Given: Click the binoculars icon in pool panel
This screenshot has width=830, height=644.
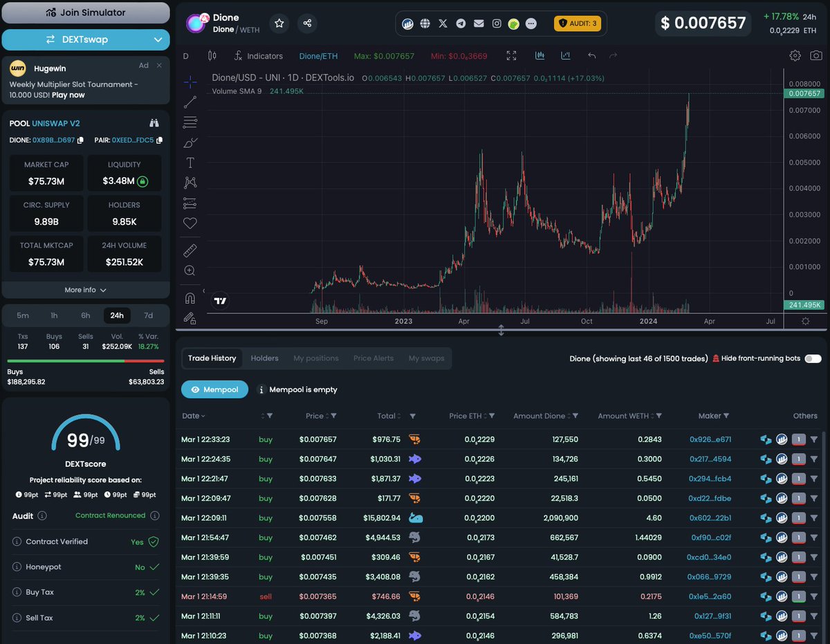Looking at the screenshot, I should [154, 123].
